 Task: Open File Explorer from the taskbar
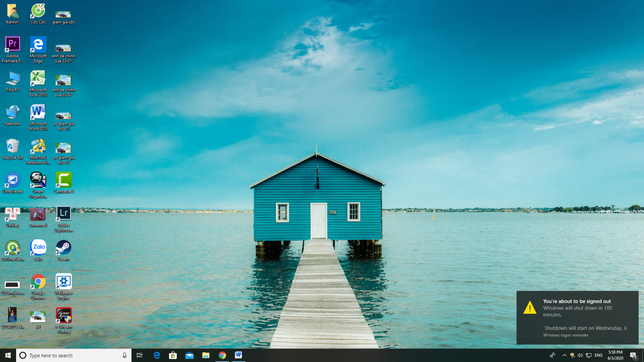tap(206, 355)
